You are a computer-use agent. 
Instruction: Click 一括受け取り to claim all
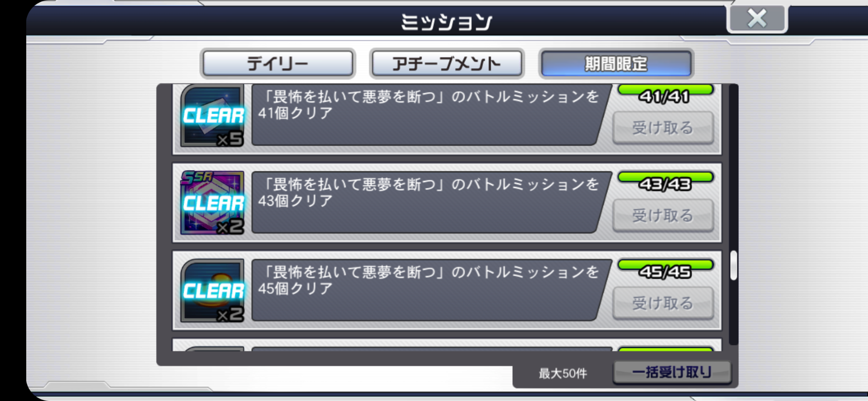coord(672,372)
